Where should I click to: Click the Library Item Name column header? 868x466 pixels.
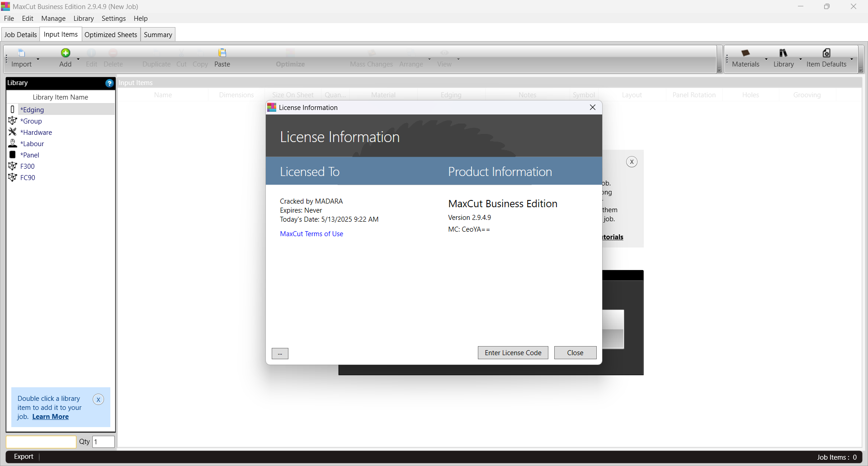[x=60, y=97]
